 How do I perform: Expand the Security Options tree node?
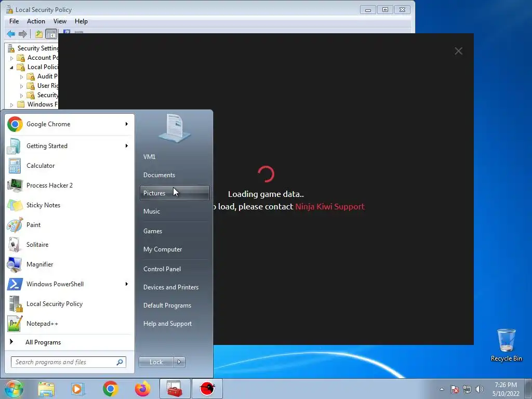pyautogui.click(x=21, y=96)
